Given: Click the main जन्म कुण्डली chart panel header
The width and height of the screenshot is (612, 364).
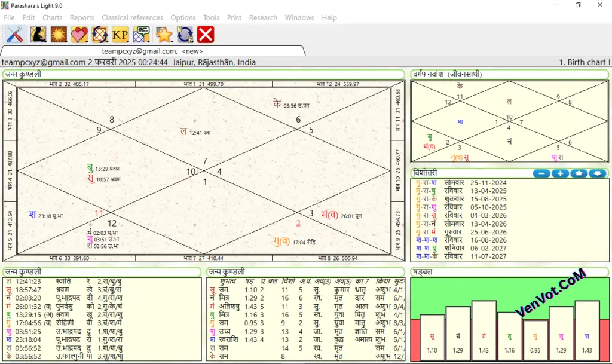Looking at the screenshot, I should click(x=204, y=75).
